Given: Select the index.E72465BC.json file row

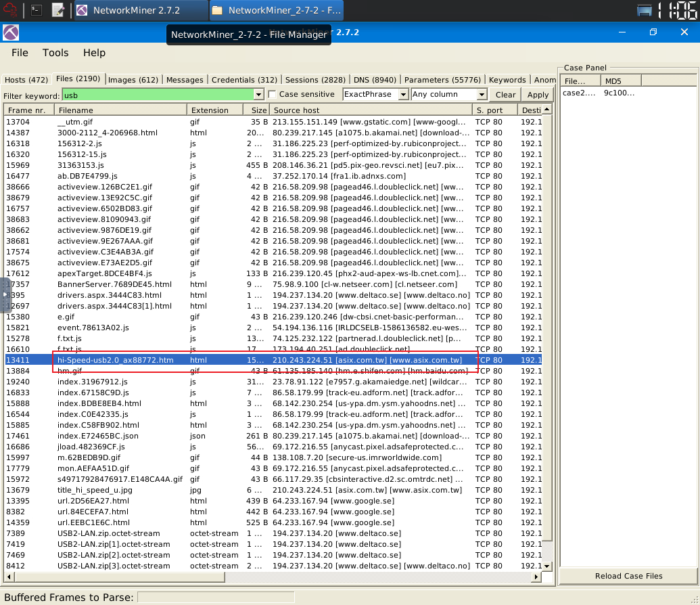Looking at the screenshot, I should 273,436.
